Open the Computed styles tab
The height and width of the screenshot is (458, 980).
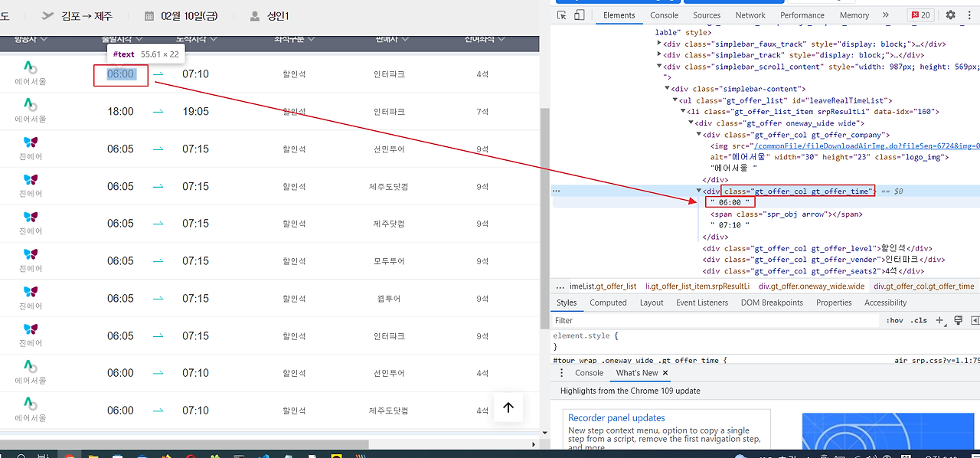pos(608,303)
